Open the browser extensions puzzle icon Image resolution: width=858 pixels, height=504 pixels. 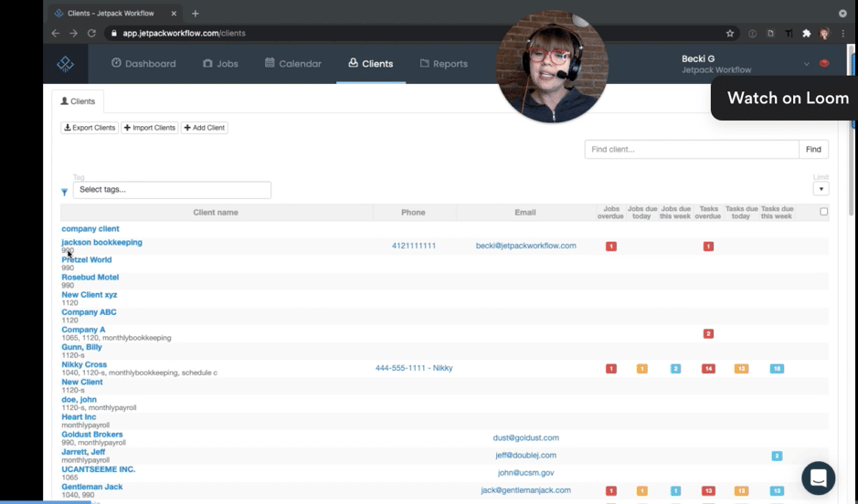[x=806, y=34]
